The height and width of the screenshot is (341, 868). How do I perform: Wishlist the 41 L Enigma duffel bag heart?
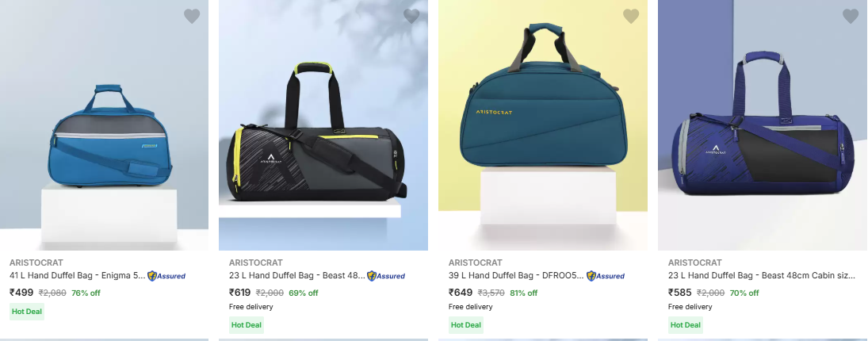point(192,16)
